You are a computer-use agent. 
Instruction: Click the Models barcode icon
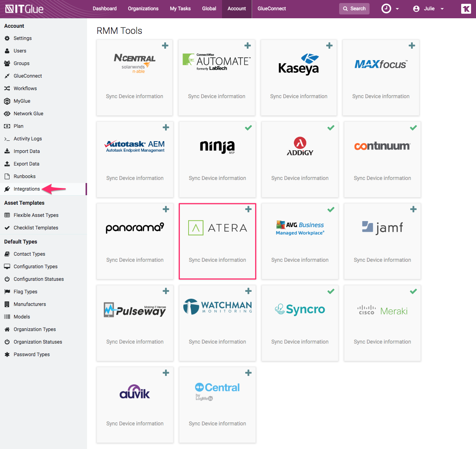(7, 317)
